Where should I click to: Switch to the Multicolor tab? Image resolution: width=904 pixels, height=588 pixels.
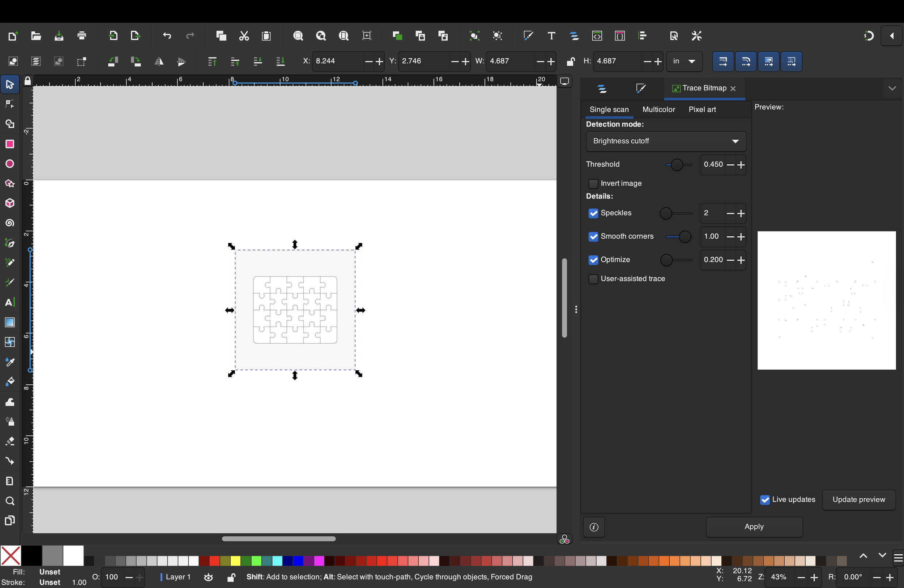[658, 110]
